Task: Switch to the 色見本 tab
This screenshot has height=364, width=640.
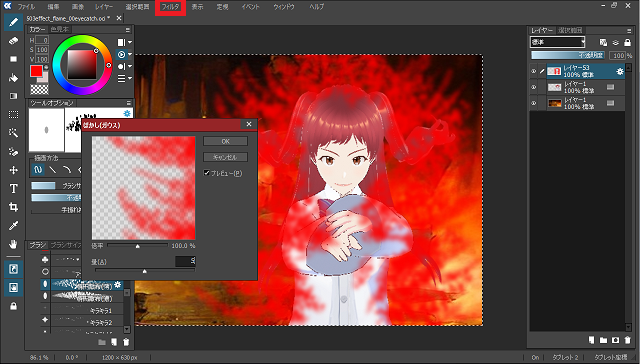Action: (x=59, y=29)
